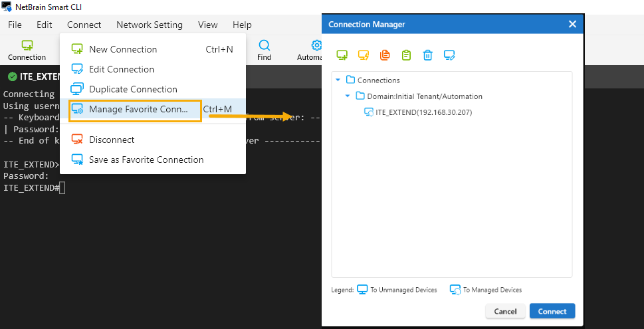This screenshot has height=329, width=644.
Task: Open the View menu
Action: pyautogui.click(x=208, y=25)
